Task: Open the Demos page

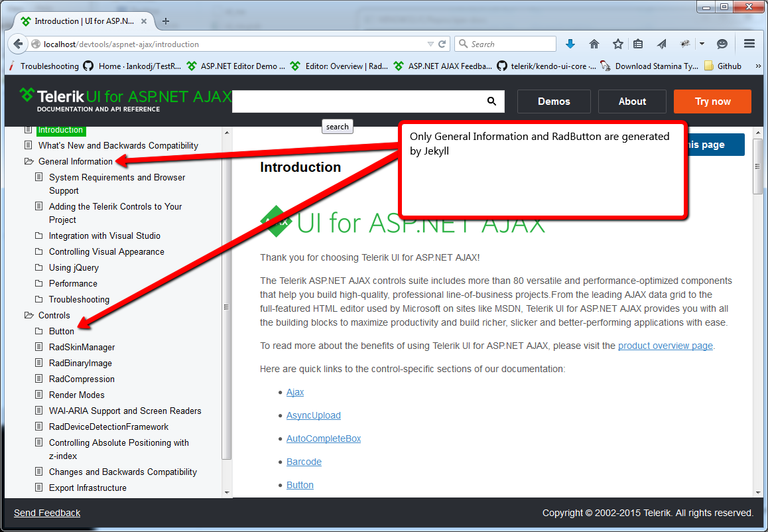Action: coord(554,101)
